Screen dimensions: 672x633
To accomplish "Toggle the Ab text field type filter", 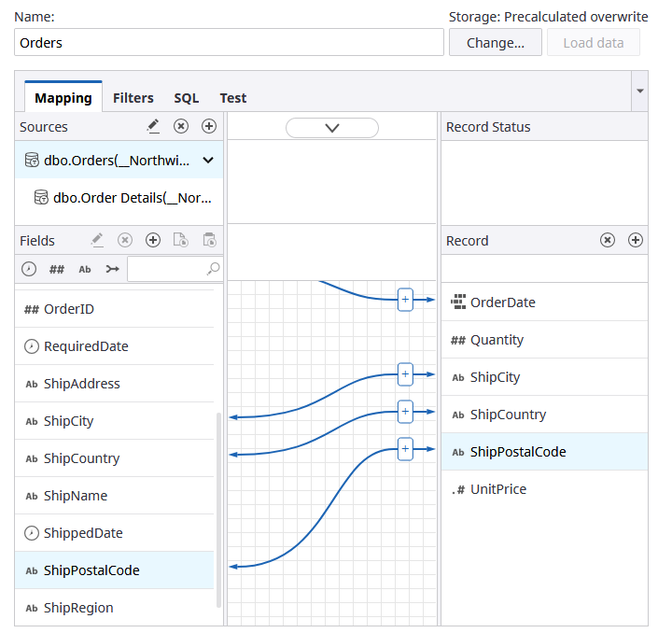I will click(x=85, y=269).
